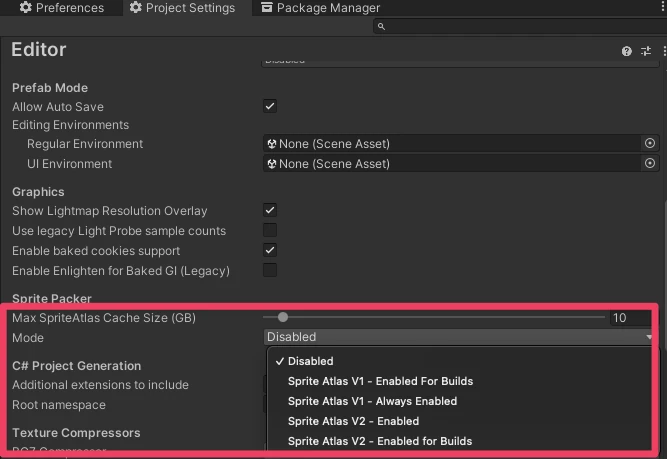Click the C# Project Generation heading

pyautogui.click(x=77, y=366)
